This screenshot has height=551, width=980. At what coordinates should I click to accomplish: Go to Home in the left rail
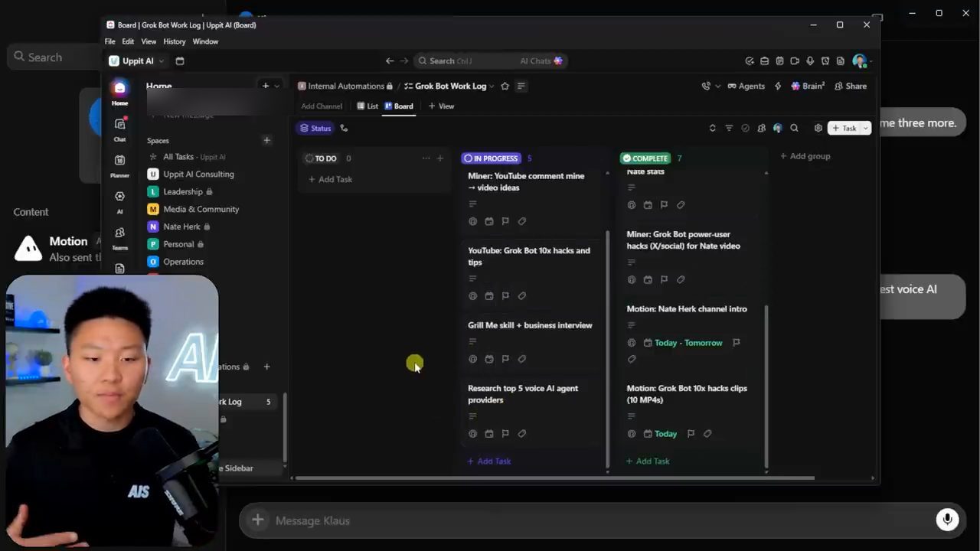(119, 93)
